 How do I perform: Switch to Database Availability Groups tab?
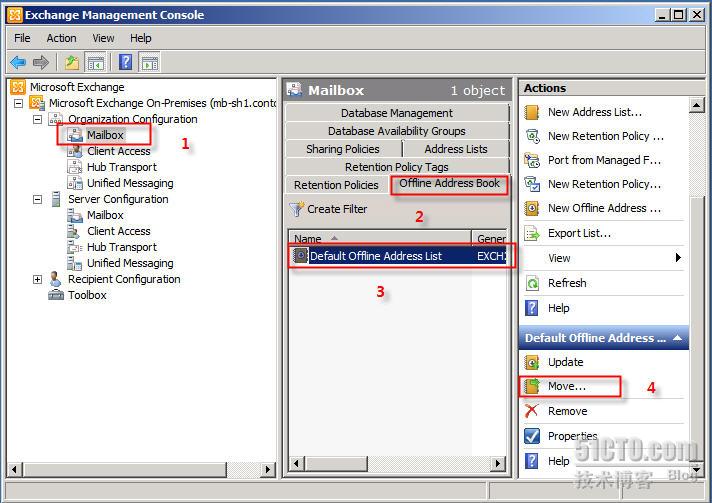(x=397, y=131)
